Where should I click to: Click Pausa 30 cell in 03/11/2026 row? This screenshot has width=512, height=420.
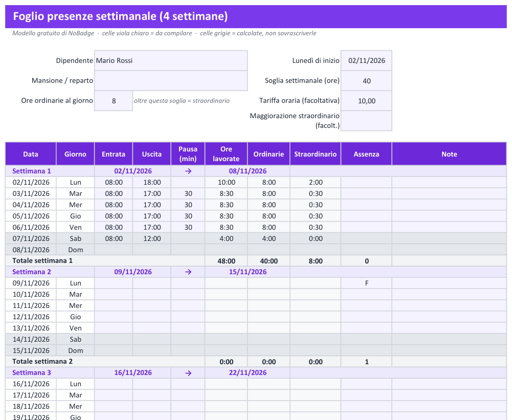188,193
